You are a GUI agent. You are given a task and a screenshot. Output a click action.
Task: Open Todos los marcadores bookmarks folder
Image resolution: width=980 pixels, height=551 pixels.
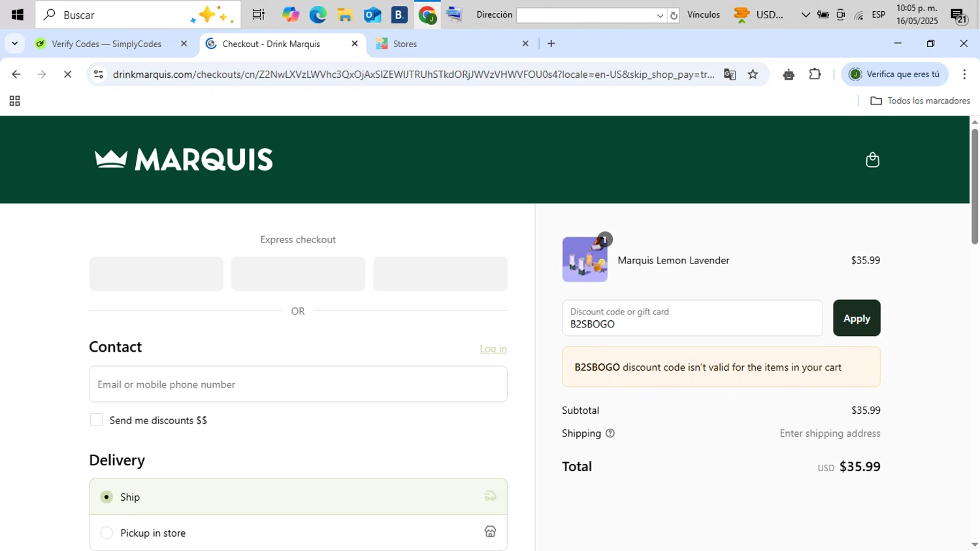click(x=920, y=101)
